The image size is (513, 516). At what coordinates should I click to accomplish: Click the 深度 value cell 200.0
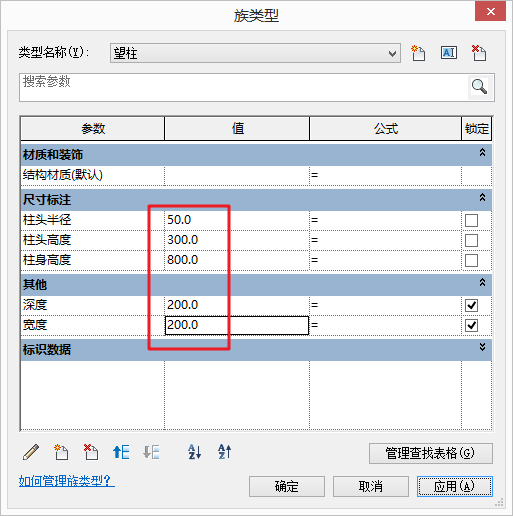point(237,305)
